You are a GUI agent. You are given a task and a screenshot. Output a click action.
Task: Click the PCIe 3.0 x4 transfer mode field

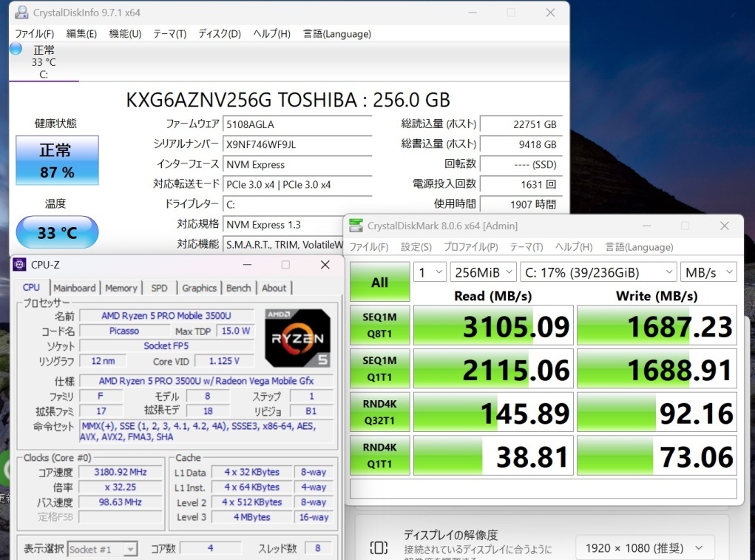click(297, 184)
